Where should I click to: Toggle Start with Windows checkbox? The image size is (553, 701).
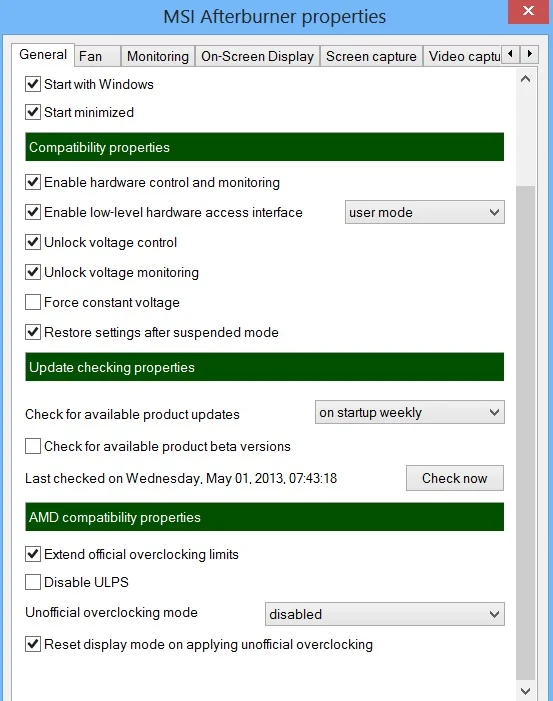coord(33,84)
